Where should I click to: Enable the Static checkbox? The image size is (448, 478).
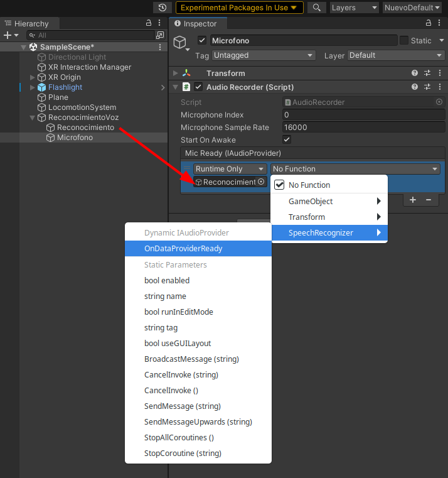point(404,41)
